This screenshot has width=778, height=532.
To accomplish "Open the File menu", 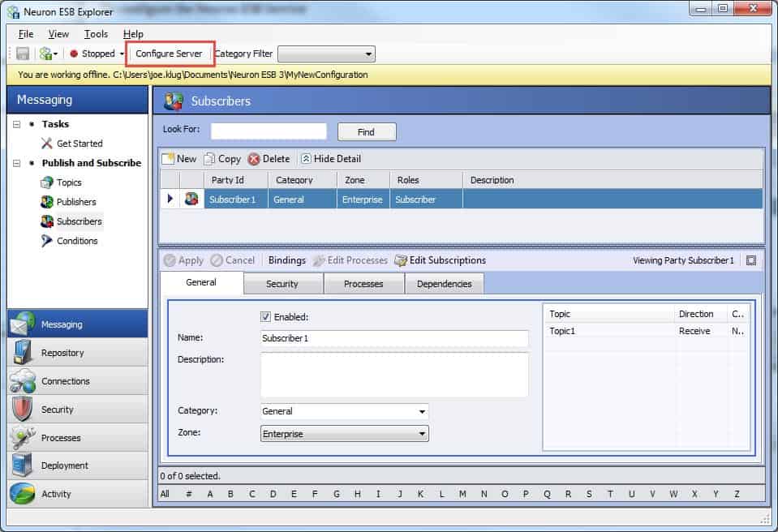I will (x=26, y=34).
